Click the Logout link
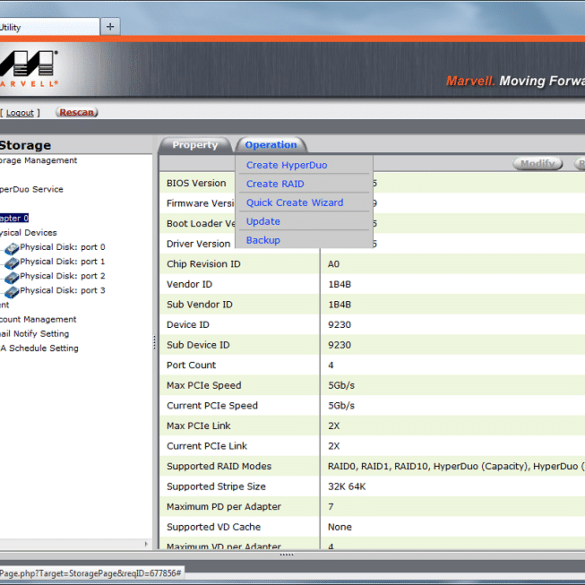The image size is (585, 585). 20,113
